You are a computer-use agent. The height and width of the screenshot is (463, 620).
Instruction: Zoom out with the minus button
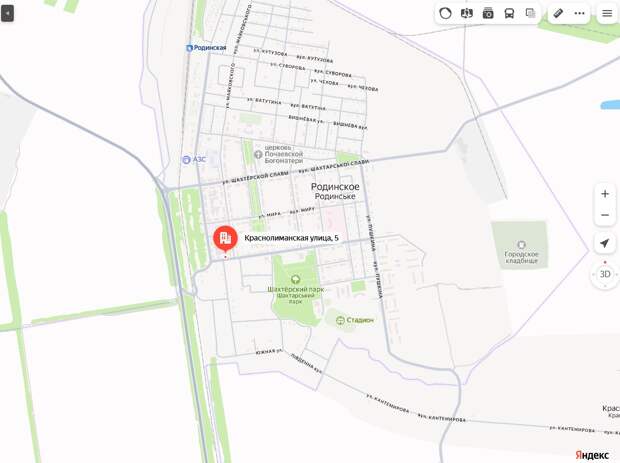click(605, 215)
